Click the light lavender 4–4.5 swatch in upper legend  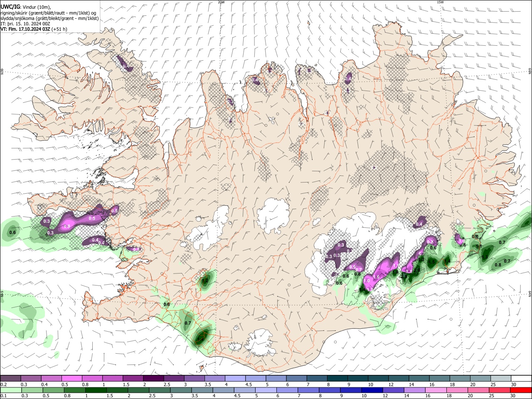(235, 378)
